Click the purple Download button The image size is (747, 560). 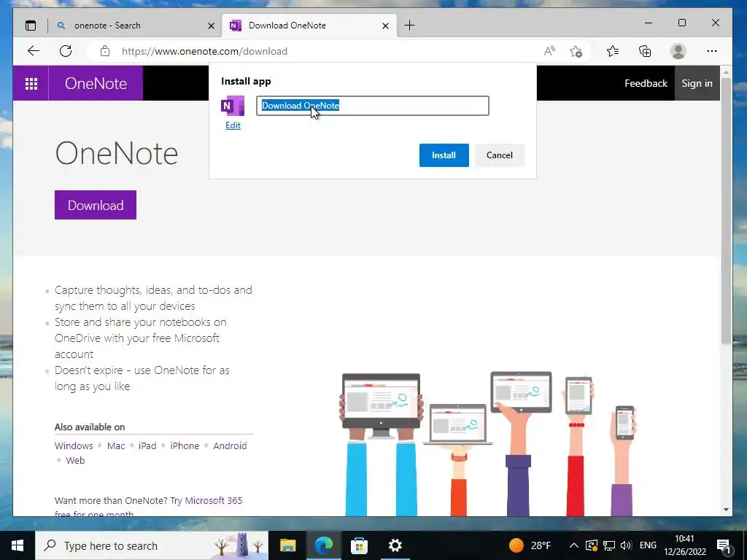(x=96, y=205)
